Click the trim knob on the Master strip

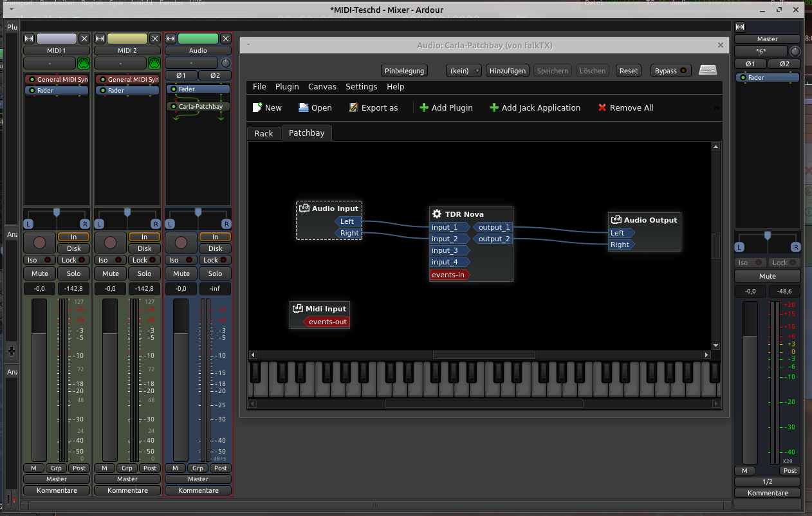[795, 51]
